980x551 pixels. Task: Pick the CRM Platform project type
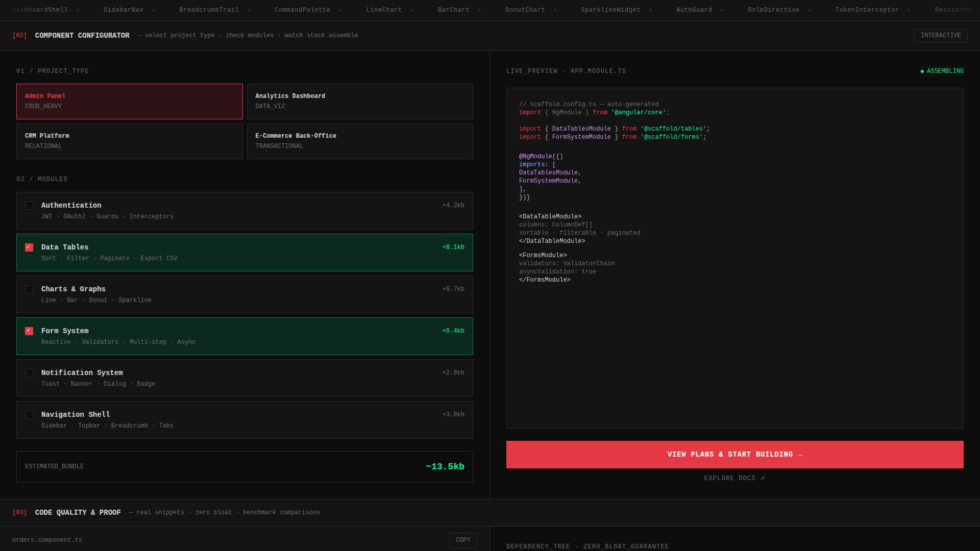pos(129,141)
